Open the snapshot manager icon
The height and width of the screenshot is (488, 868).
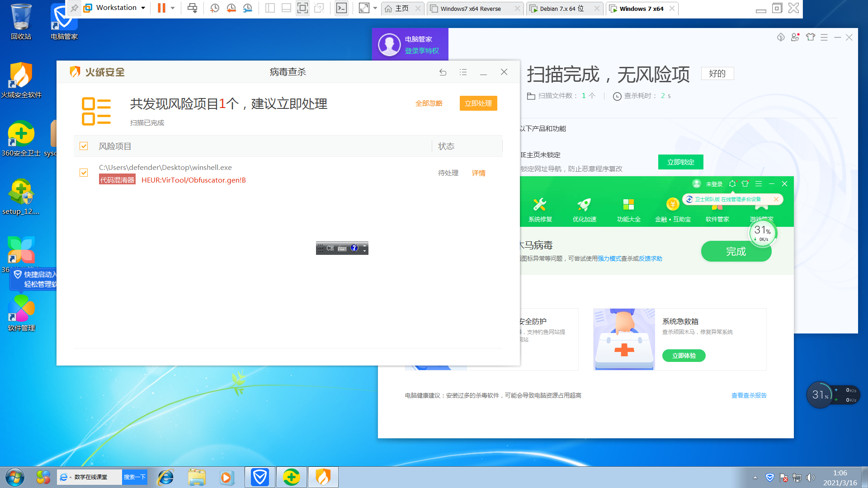[247, 8]
